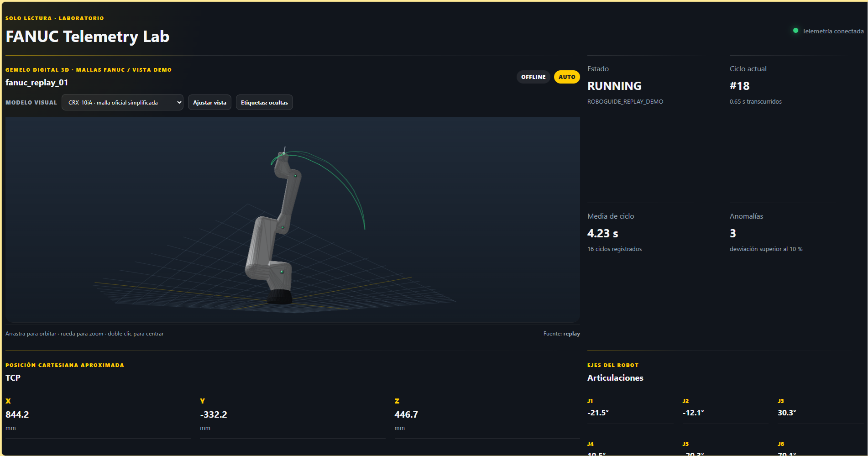Viewport: 868px width, 456px height.
Task: Click the fanuc_replay_01 robot name
Action: (37, 83)
